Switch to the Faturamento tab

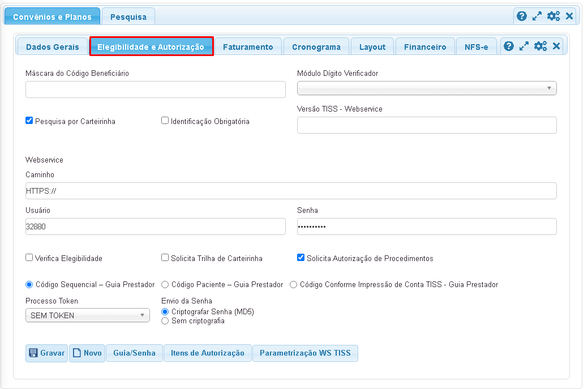248,47
